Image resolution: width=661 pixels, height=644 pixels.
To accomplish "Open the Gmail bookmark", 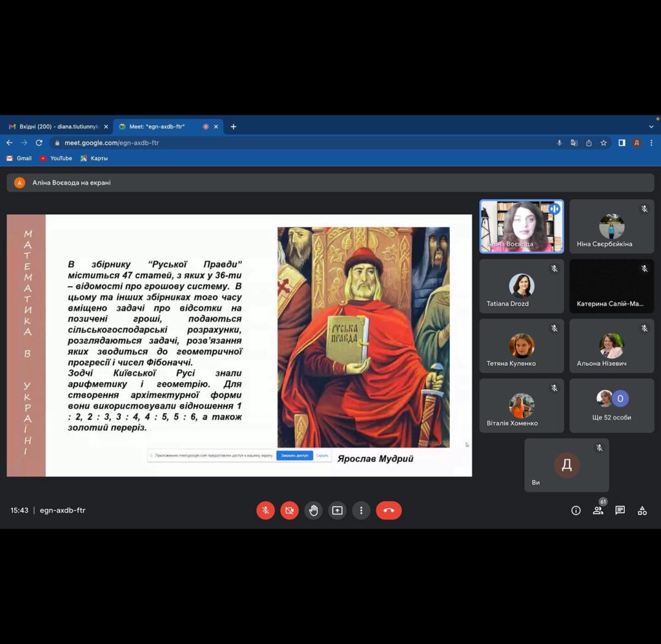I will (19, 158).
